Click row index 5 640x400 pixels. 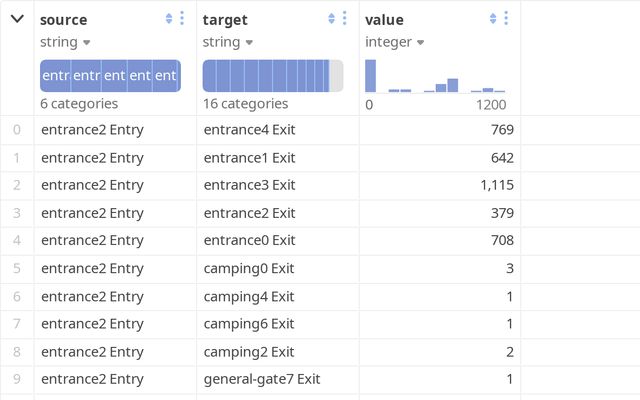(x=16, y=268)
